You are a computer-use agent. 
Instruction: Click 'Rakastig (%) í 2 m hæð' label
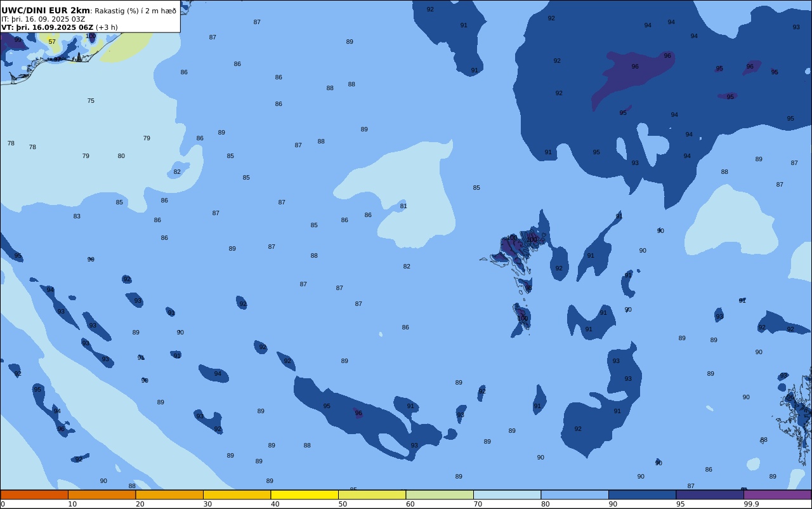click(x=136, y=11)
